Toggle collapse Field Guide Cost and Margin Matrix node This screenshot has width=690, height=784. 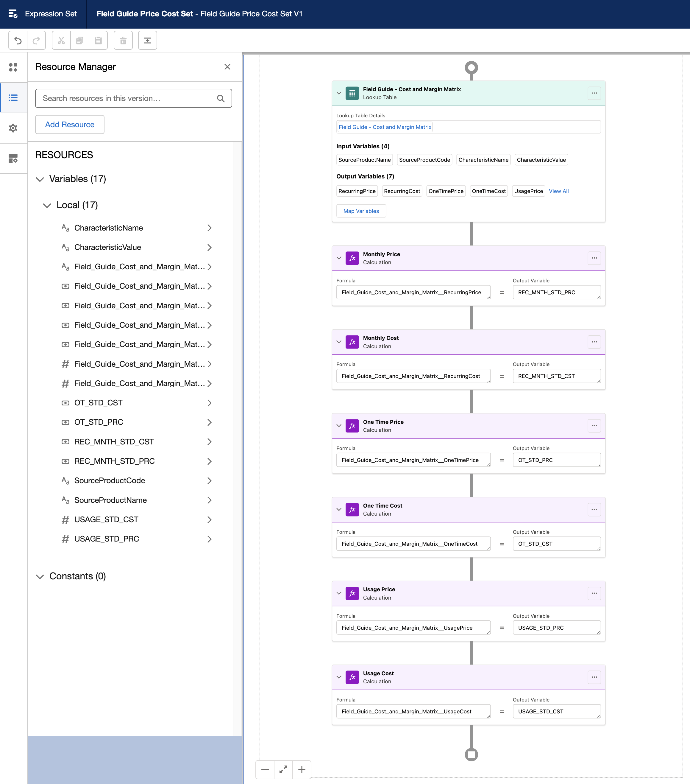(339, 93)
